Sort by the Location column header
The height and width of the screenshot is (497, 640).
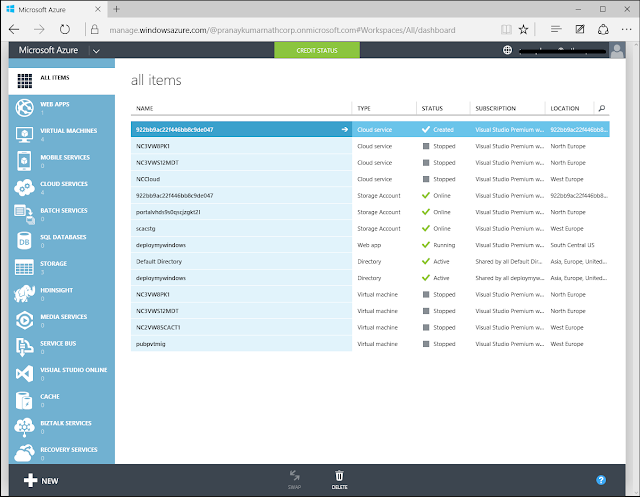(564, 108)
